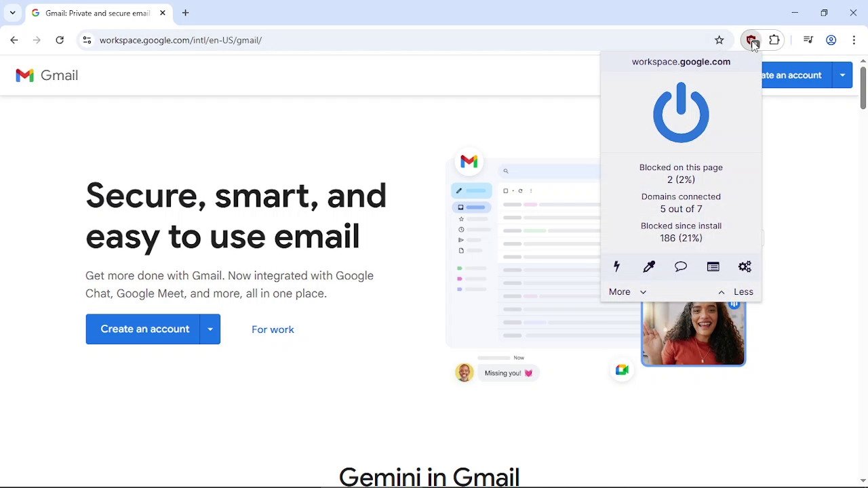Bookmark this page with star icon
The image size is (868, 488).
[x=719, y=40]
